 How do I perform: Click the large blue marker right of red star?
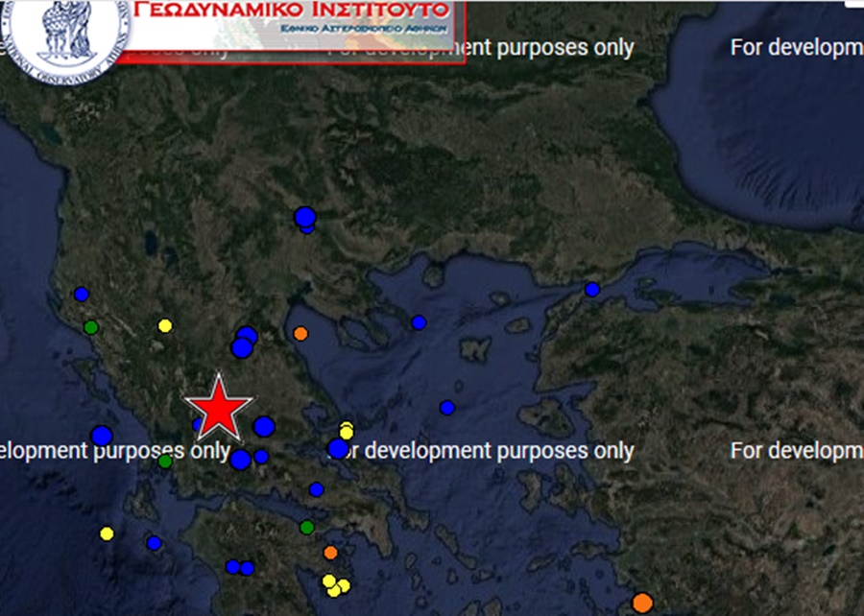point(264,426)
